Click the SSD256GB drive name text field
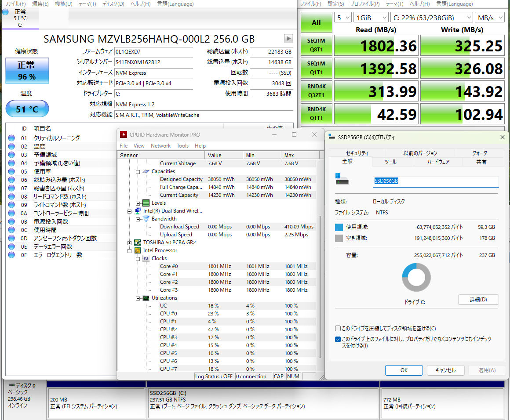 tap(435, 181)
